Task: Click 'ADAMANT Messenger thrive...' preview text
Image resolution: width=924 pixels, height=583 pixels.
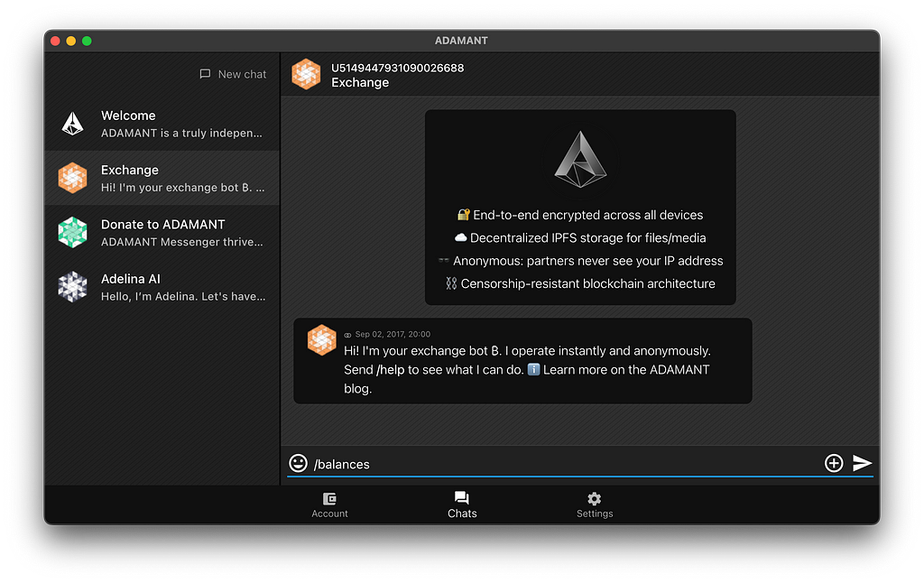Action: point(182,242)
